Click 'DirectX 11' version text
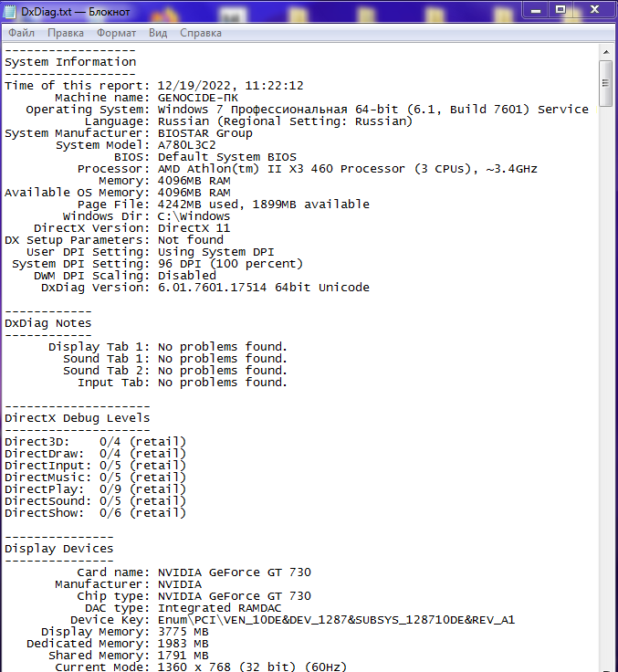 [x=194, y=228]
